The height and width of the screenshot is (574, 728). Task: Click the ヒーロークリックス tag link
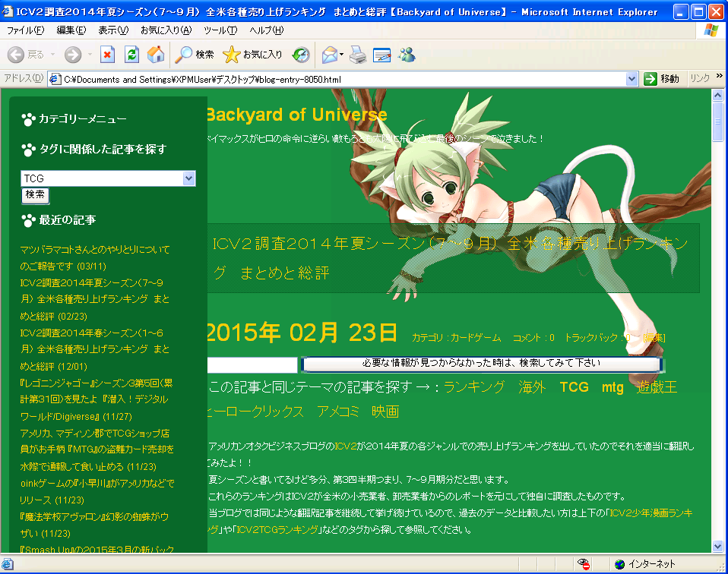[x=255, y=412]
